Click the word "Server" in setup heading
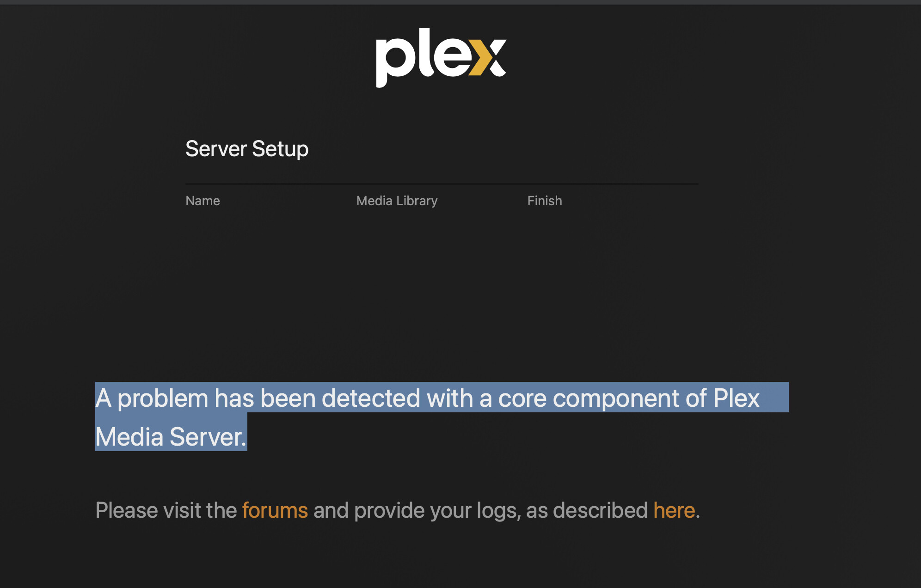This screenshot has width=921, height=588. (216, 149)
